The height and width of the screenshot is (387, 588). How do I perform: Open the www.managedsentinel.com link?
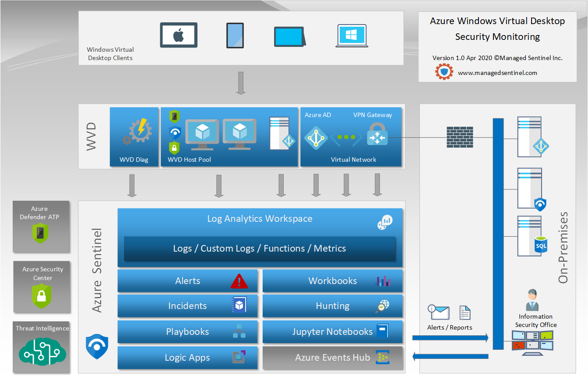497,73
